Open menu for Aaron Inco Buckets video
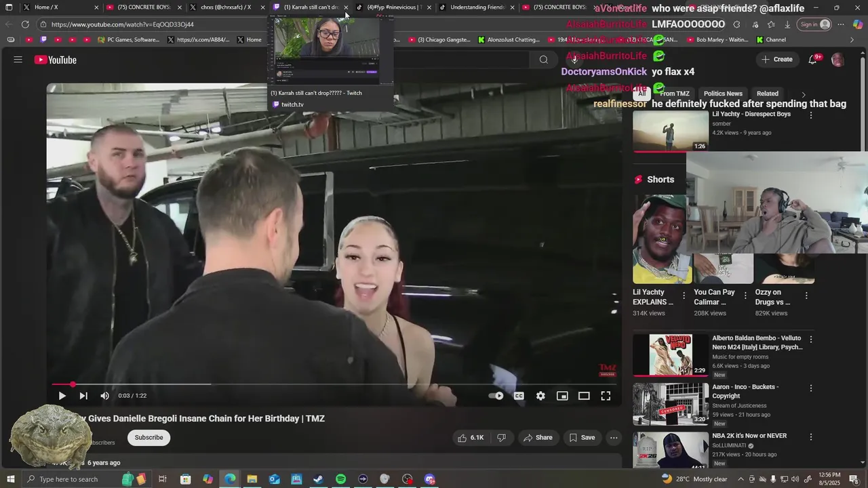868x488 pixels. 811,388
